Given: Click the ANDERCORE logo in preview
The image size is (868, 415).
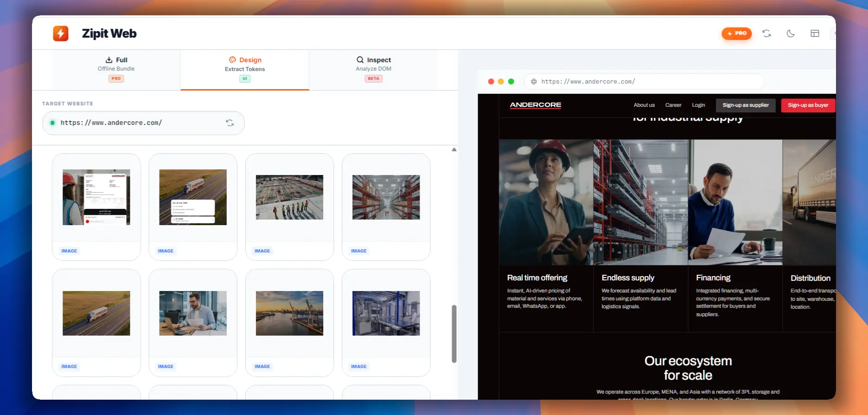Looking at the screenshot, I should click(536, 105).
